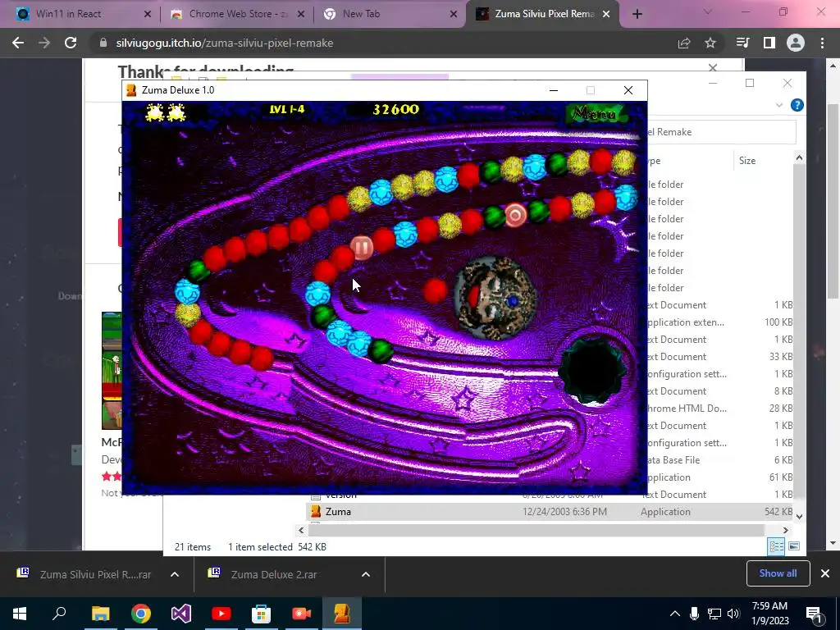Go back in Chrome browser
This screenshot has width=840, height=630.
coord(18,43)
